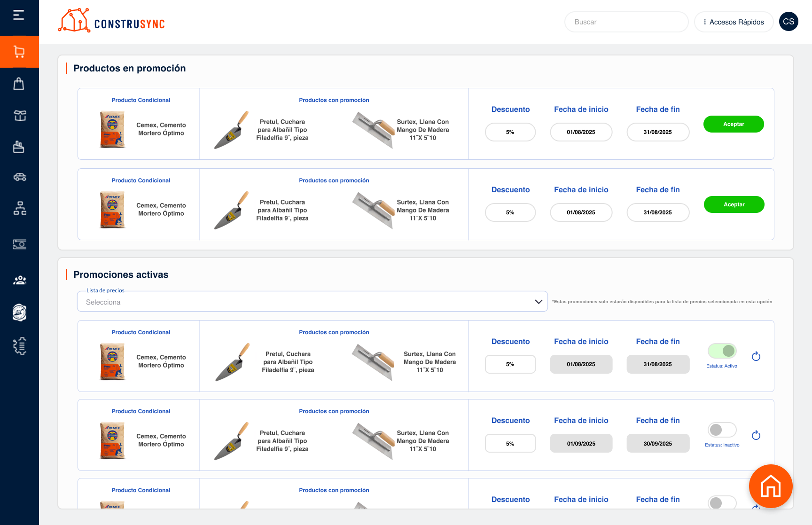
Task: Open the Lista de precios dropdown
Action: pos(312,302)
